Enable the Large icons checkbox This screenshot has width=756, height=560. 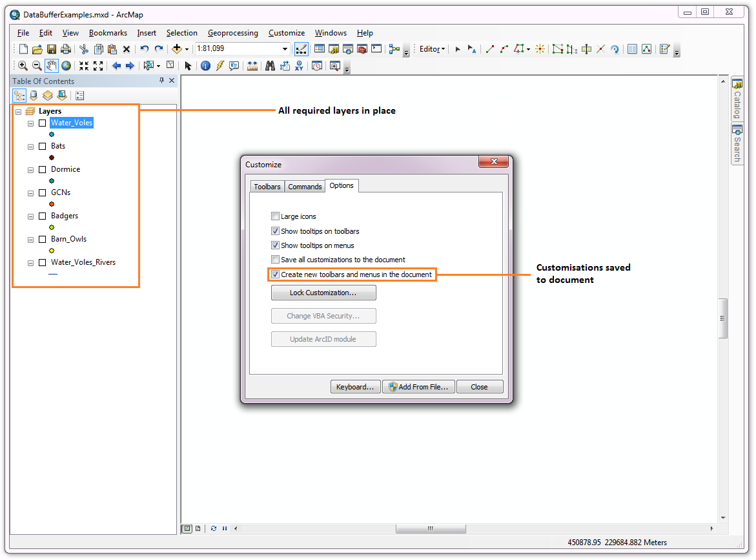(275, 216)
